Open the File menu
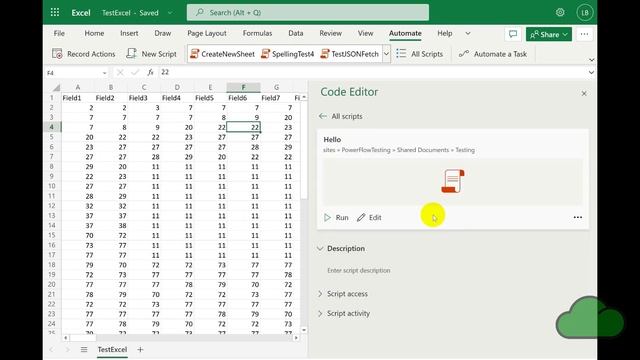640x360 pixels. (59, 33)
